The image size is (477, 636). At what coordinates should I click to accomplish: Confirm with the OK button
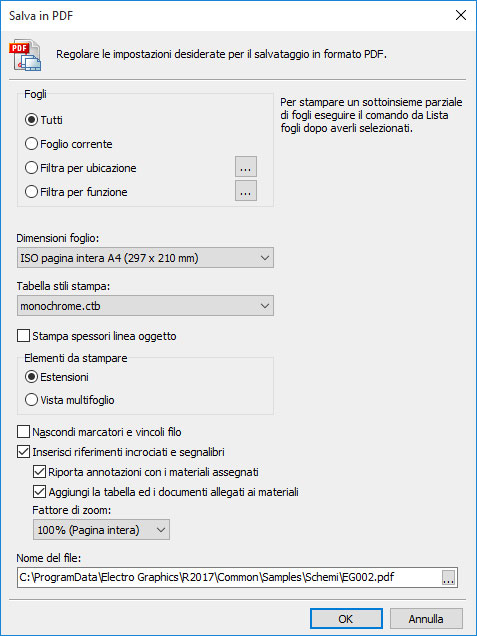(x=346, y=619)
